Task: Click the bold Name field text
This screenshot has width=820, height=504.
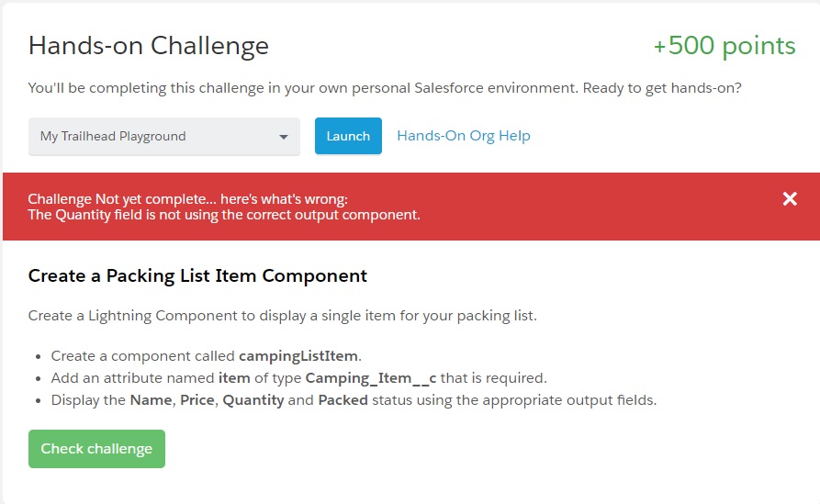Action: click(x=151, y=400)
